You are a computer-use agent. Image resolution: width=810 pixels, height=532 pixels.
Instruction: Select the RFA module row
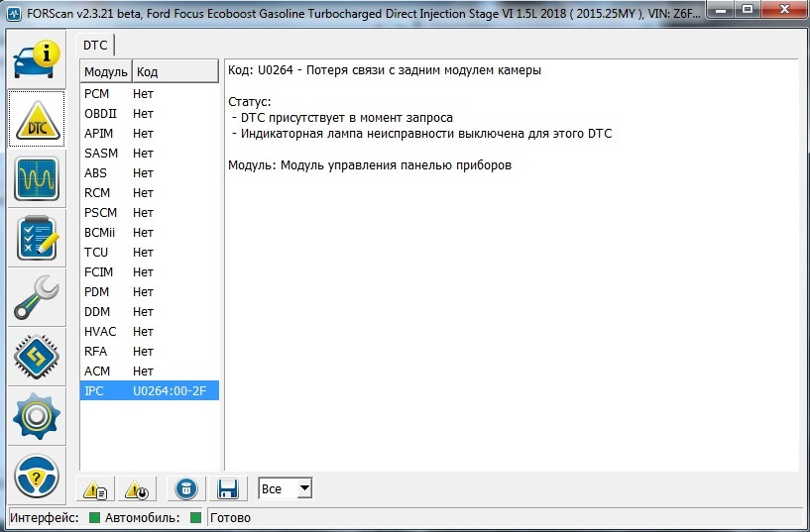point(150,352)
